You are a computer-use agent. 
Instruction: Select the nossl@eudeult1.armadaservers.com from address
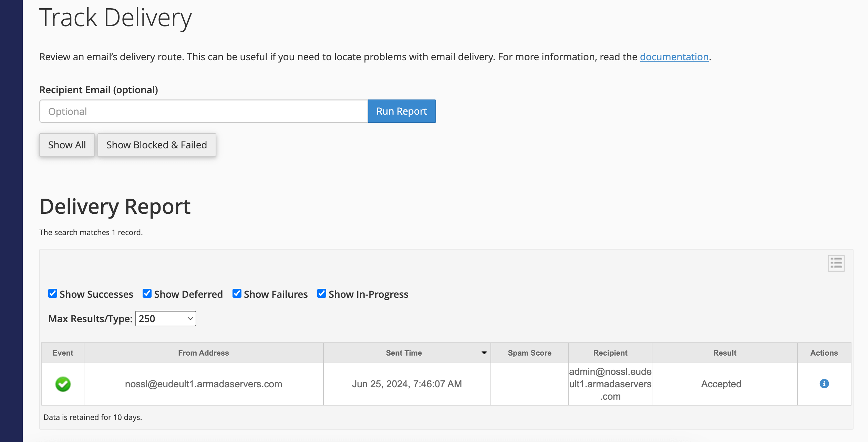click(x=204, y=384)
